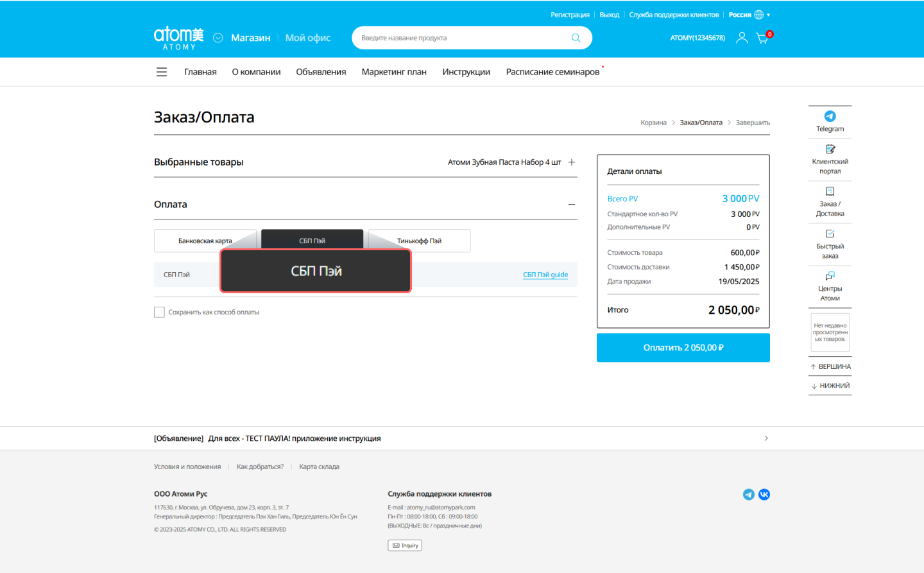Click the Выход link
Screen dimensions: 924x573
(609, 15)
